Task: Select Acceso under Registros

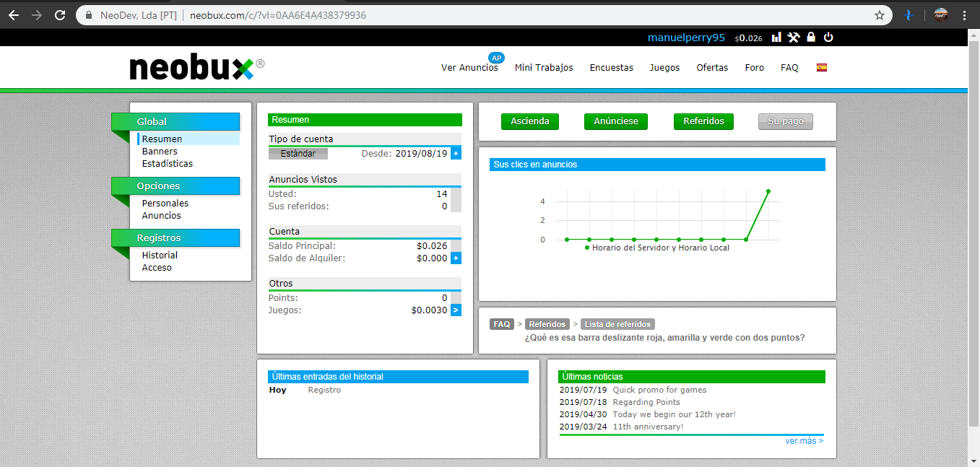Action: click(x=157, y=268)
